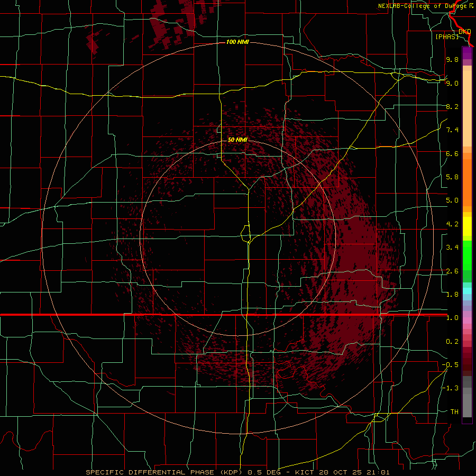
Task: Click the 7.4 value on the scale
Action: [x=452, y=130]
